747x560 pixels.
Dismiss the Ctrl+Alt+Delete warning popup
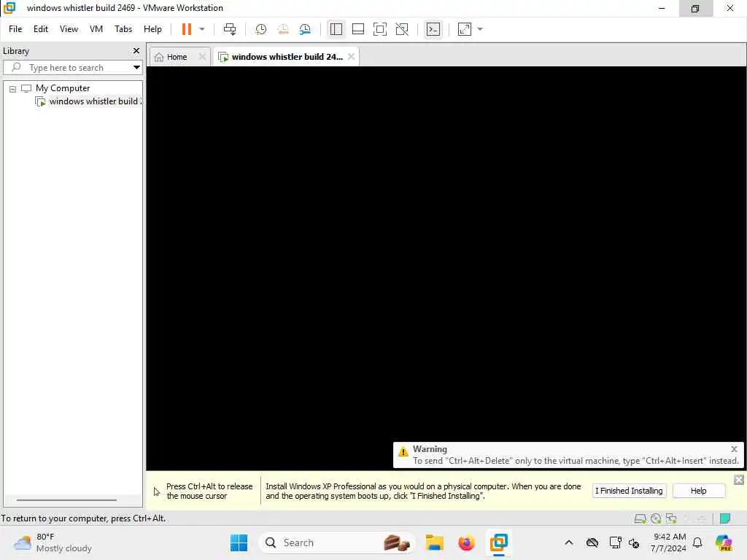(734, 449)
